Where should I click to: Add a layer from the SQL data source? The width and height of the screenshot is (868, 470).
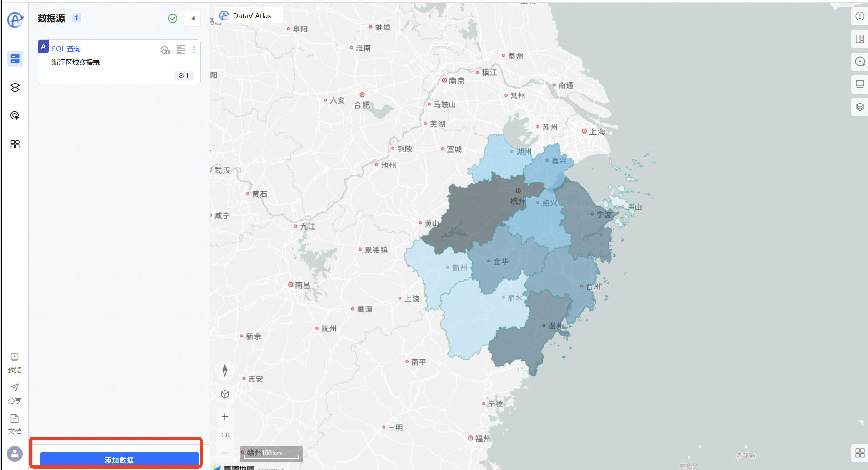pyautogui.click(x=165, y=49)
